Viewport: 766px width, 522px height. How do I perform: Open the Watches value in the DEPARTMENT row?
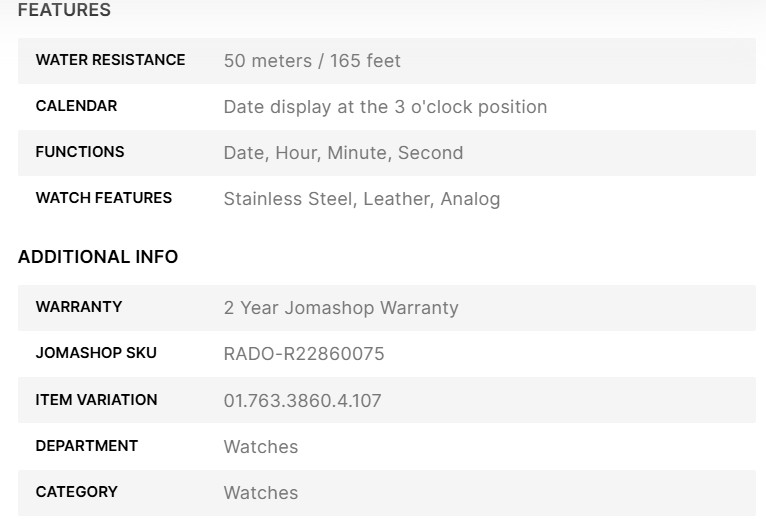click(x=261, y=447)
